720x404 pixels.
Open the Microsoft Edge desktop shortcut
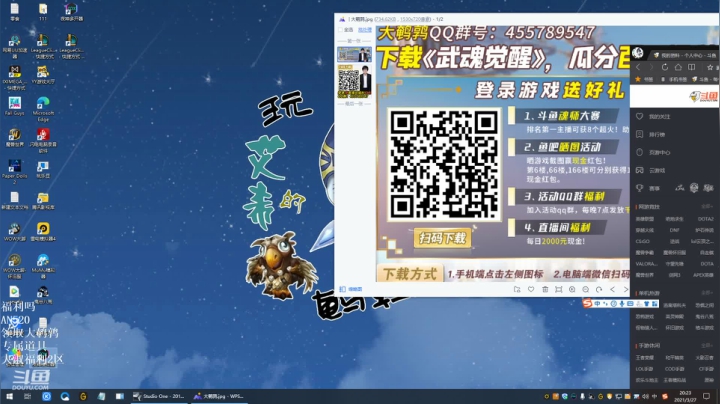coord(43,109)
